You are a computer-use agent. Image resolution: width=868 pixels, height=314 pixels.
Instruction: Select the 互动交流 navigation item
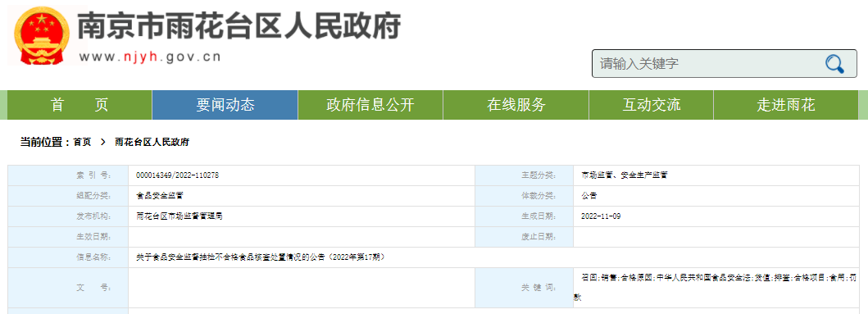[651, 105]
